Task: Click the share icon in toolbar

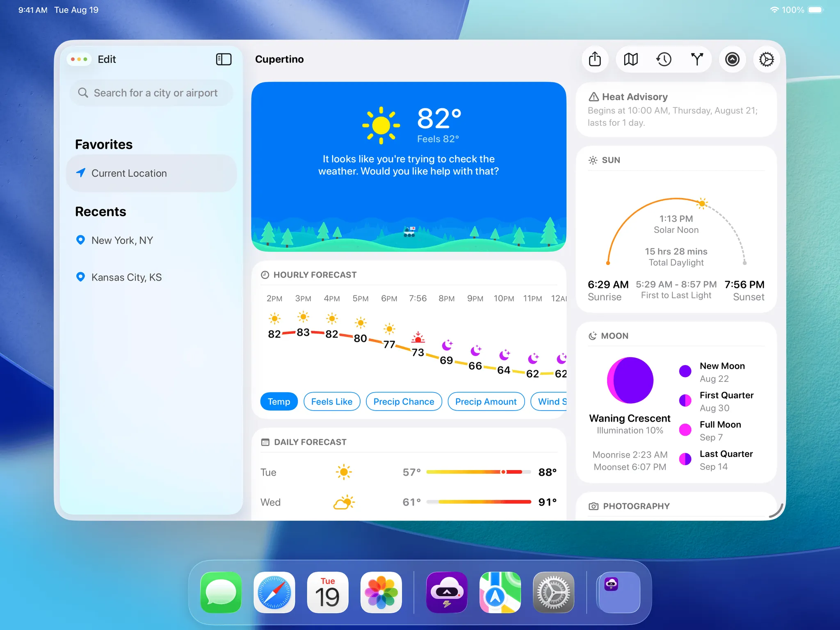Action: [x=595, y=59]
